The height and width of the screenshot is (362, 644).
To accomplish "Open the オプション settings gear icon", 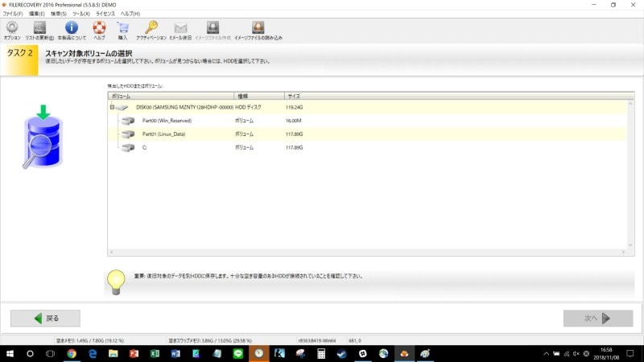I will pos(11,29).
